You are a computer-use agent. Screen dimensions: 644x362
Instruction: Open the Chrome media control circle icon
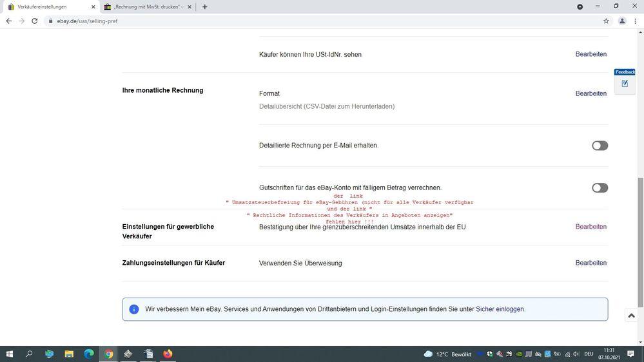580,7
